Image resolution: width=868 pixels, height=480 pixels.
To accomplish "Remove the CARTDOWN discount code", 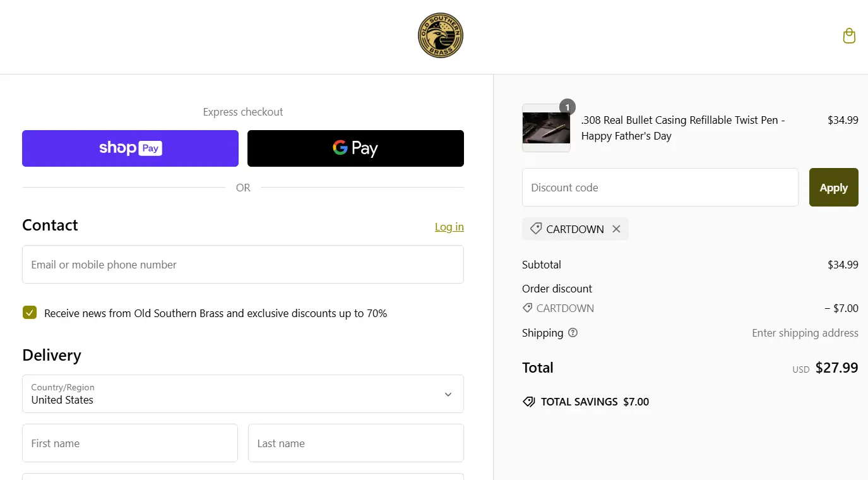I will 616,229.
